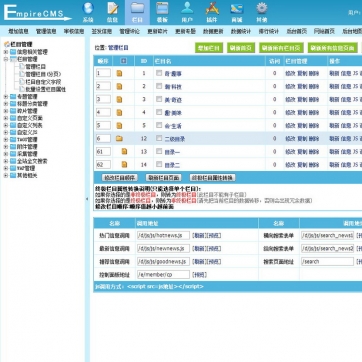Expand the 标题分类管理 tree node
Viewport: 362px width, 362px height.
click(6, 104)
